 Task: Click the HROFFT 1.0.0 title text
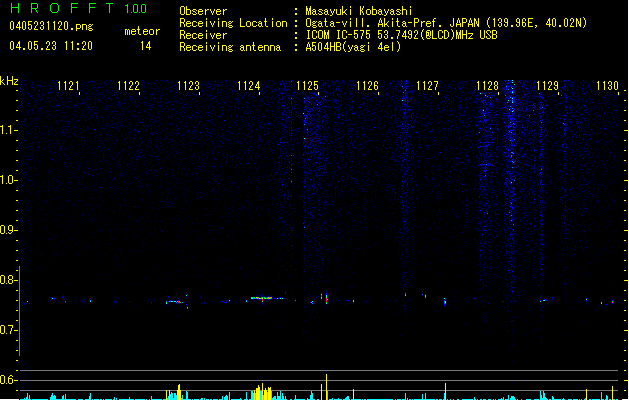78,8
